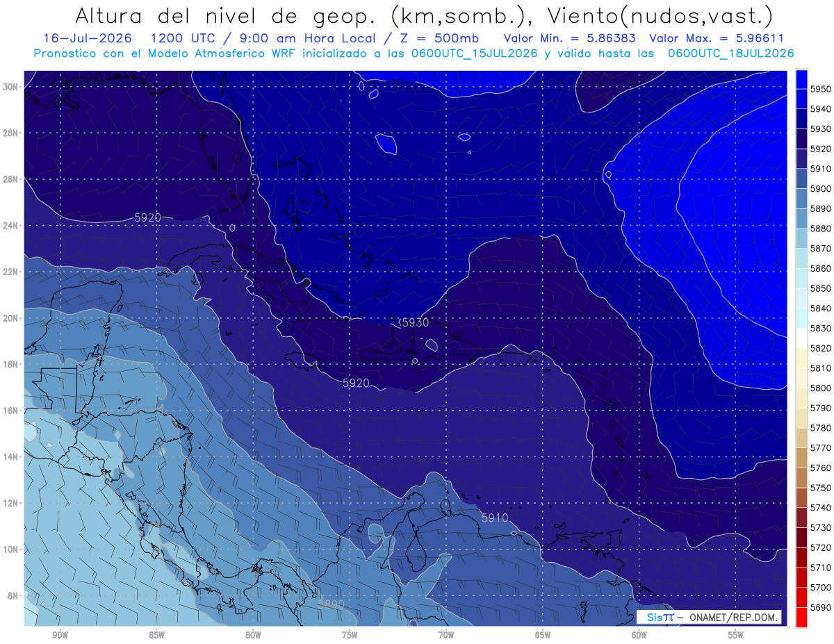Click the 5890 contour label near Panama

(x=331, y=604)
